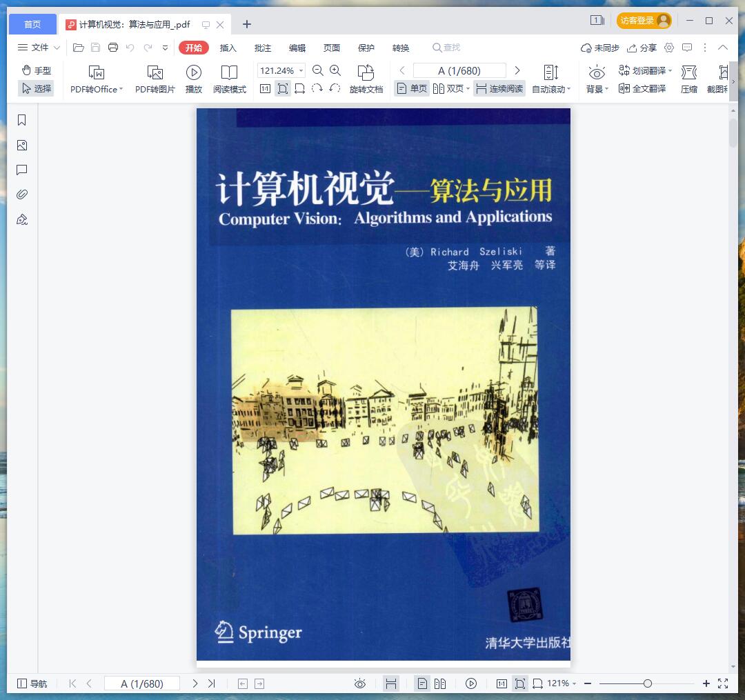Jump to the first page from status bar
Image resolution: width=745 pixels, height=700 pixels.
pos(72,683)
